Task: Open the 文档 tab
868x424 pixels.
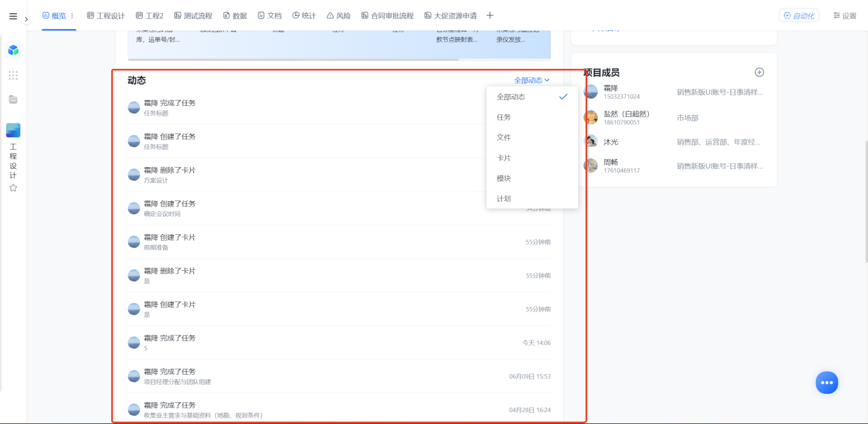Action: coord(270,16)
